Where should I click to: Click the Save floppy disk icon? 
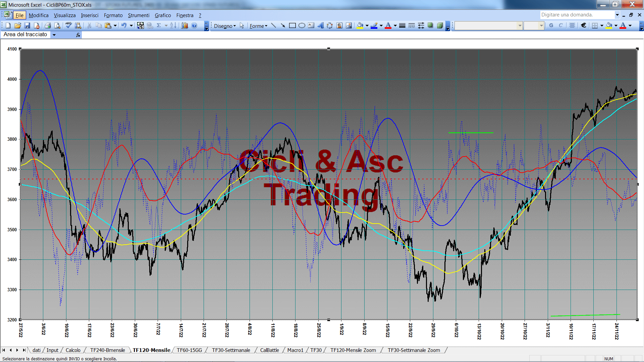[x=28, y=25]
